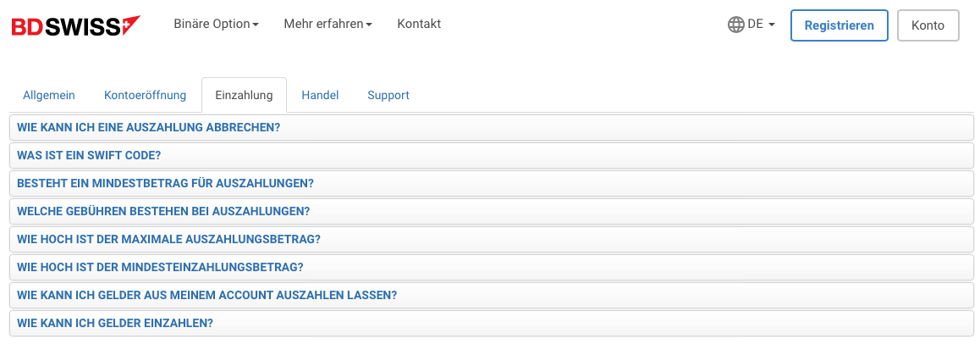Click the Registrieren button
Viewport: 980px width, 350px height.
tap(839, 25)
